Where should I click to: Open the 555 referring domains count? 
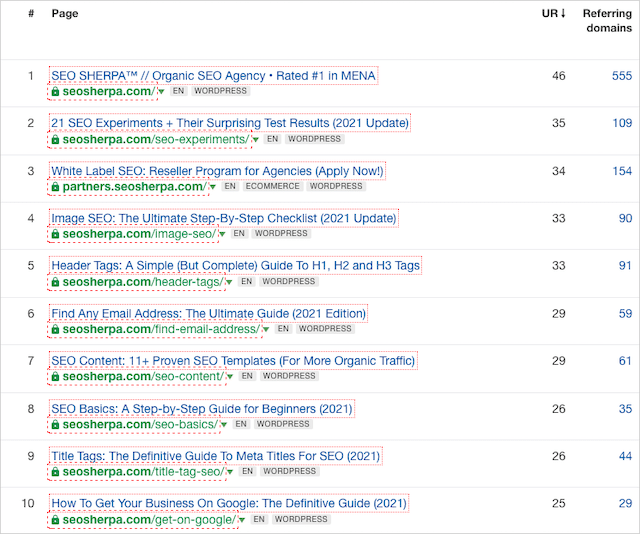pyautogui.click(x=622, y=76)
